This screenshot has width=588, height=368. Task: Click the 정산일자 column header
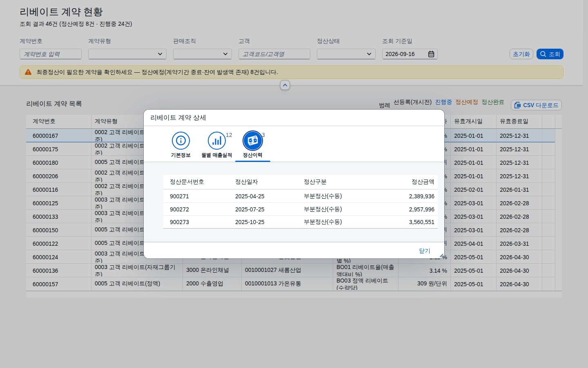[x=247, y=182]
